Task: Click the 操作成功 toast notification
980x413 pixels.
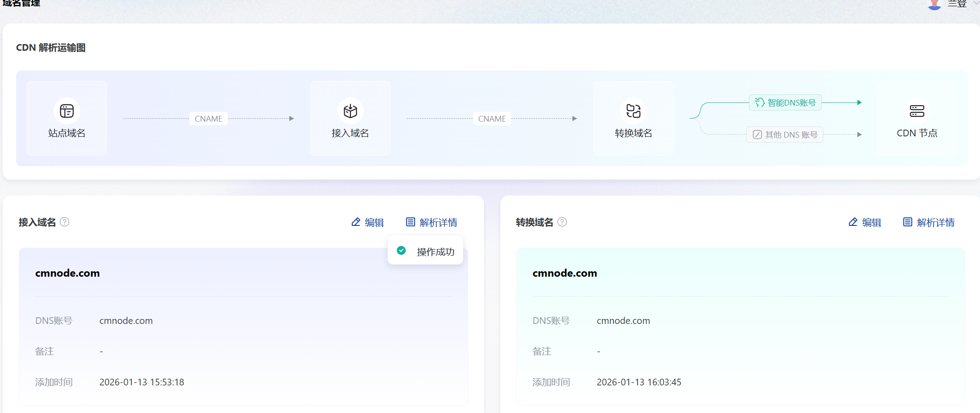Action: 426,252
